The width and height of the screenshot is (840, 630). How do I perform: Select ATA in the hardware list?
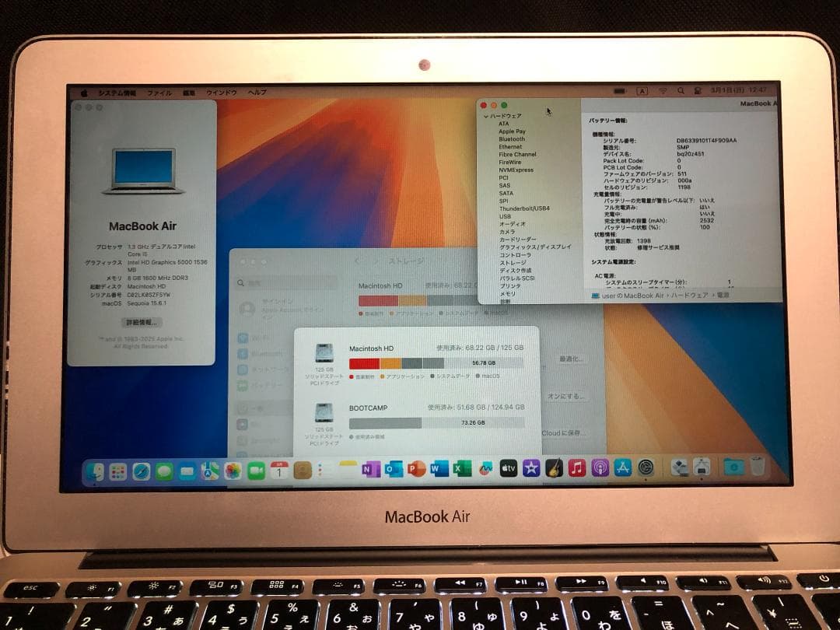pyautogui.click(x=503, y=124)
